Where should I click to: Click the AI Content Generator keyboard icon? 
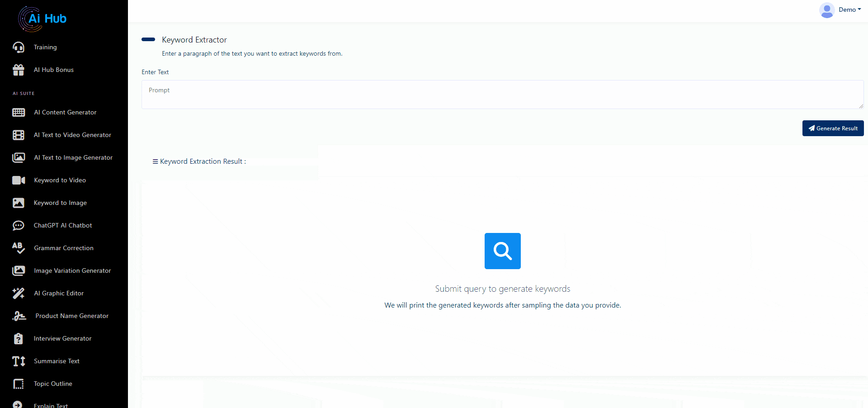[x=19, y=113]
